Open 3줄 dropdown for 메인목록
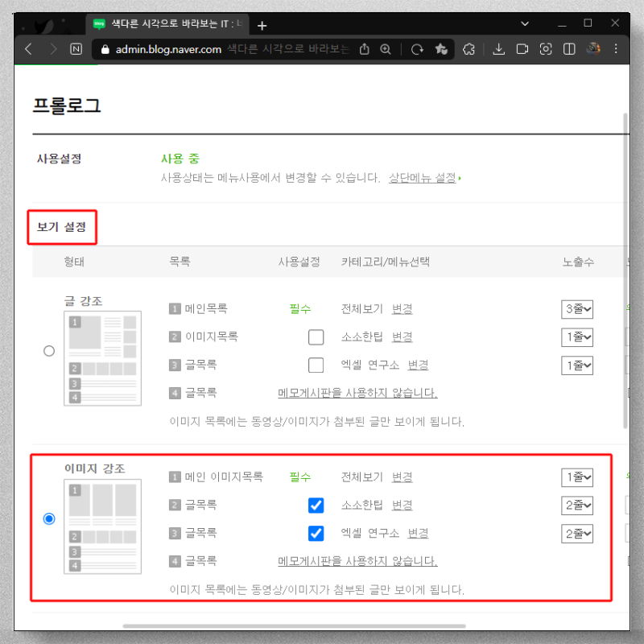This screenshot has height=644, width=644. (x=577, y=309)
